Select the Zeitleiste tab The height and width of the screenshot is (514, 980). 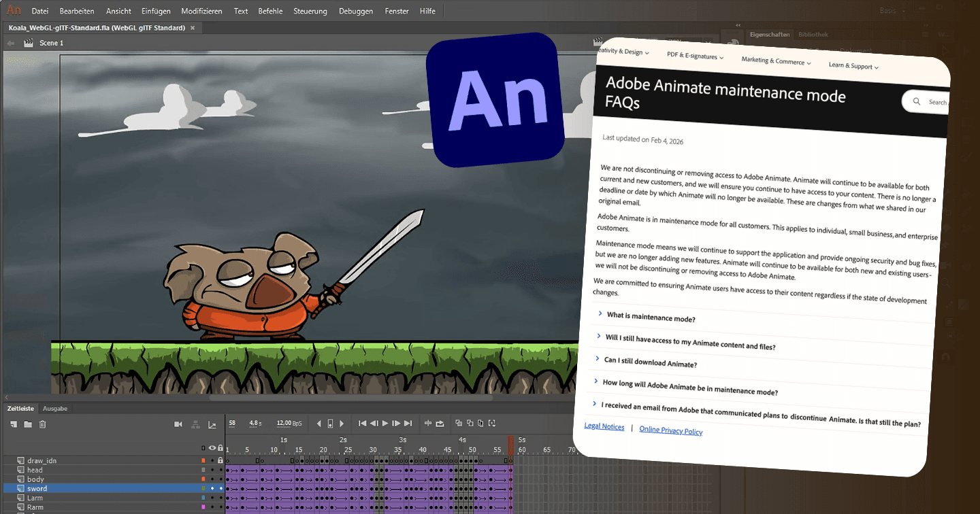pyautogui.click(x=20, y=409)
